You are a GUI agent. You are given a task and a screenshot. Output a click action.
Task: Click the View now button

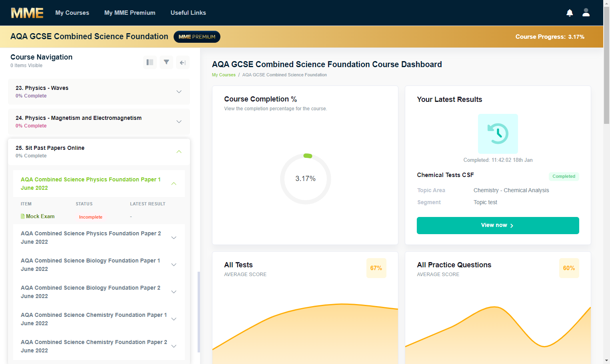tap(498, 225)
